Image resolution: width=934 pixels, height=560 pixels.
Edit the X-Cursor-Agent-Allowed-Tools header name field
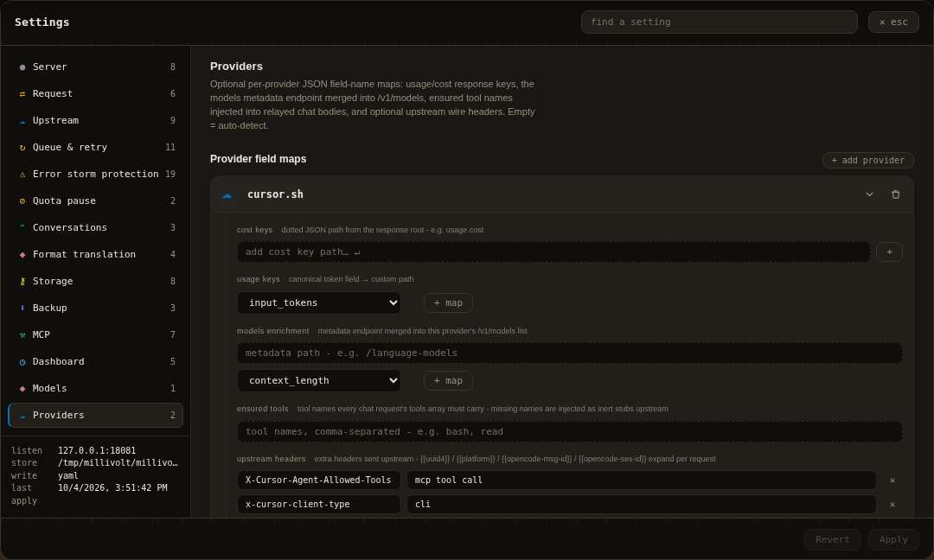point(318,480)
